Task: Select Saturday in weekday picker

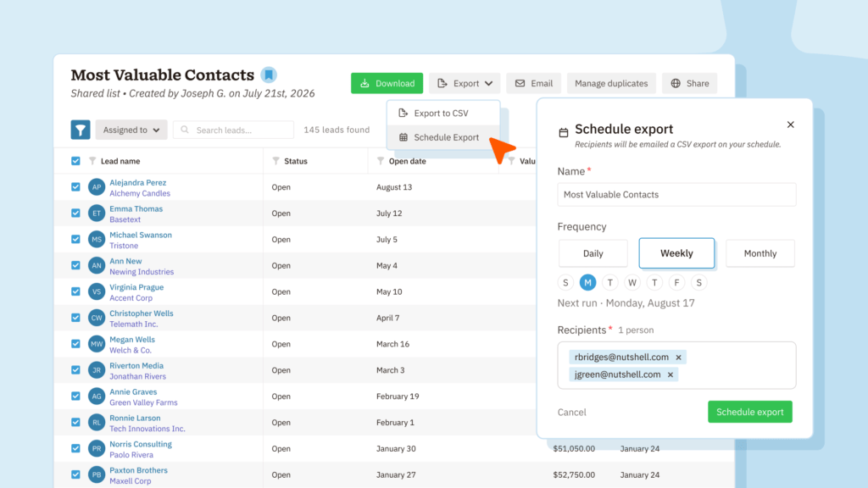Action: click(x=699, y=283)
